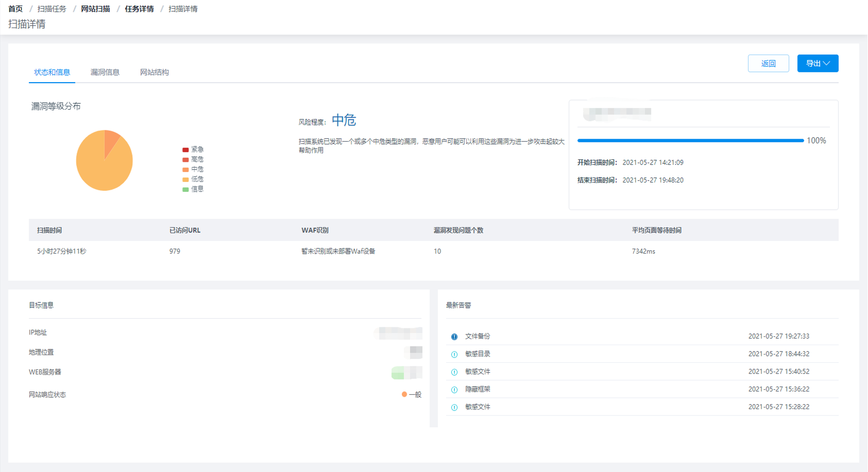Image resolution: width=868 pixels, height=472 pixels.
Task: Click the scan progress bar
Action: coord(690,141)
